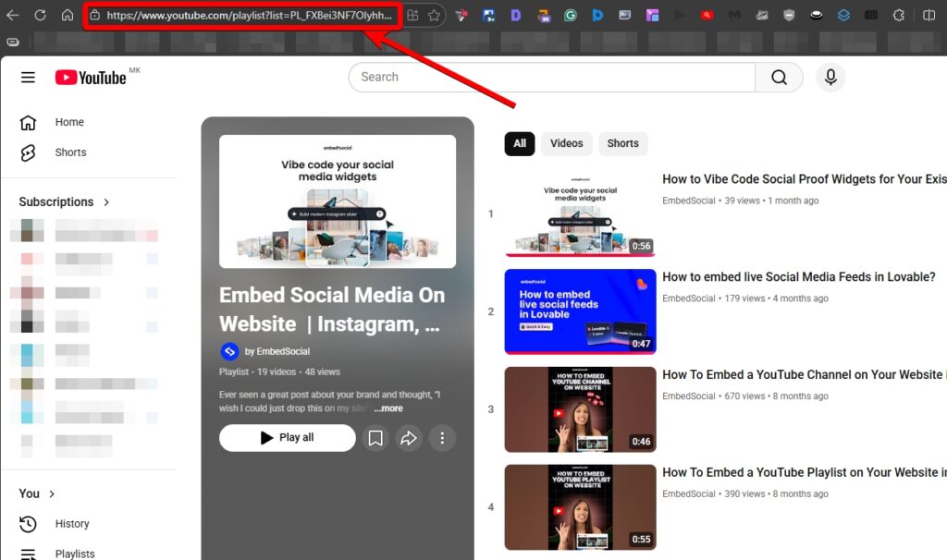Open the playlist three-dot options menu
This screenshot has width=947, height=560.
coord(442,437)
